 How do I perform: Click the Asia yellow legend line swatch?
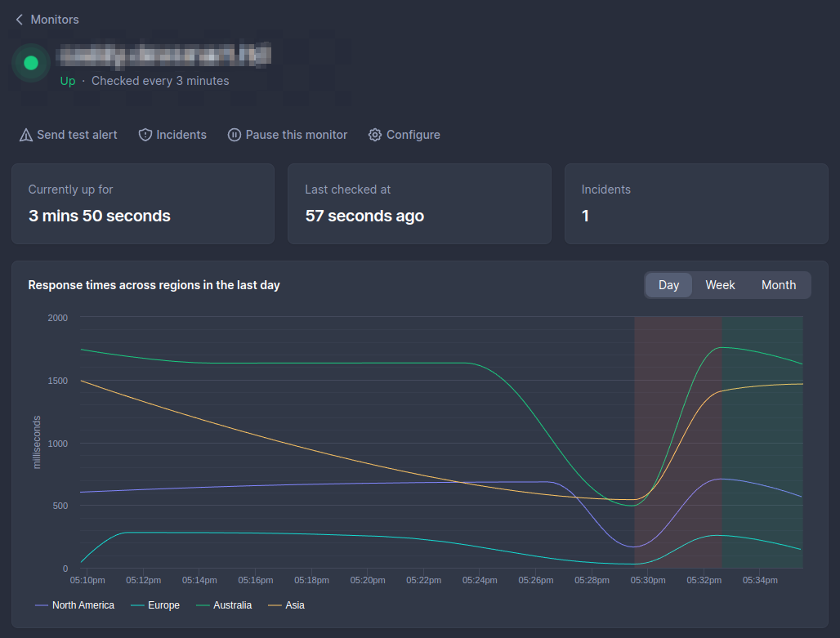tap(275, 605)
